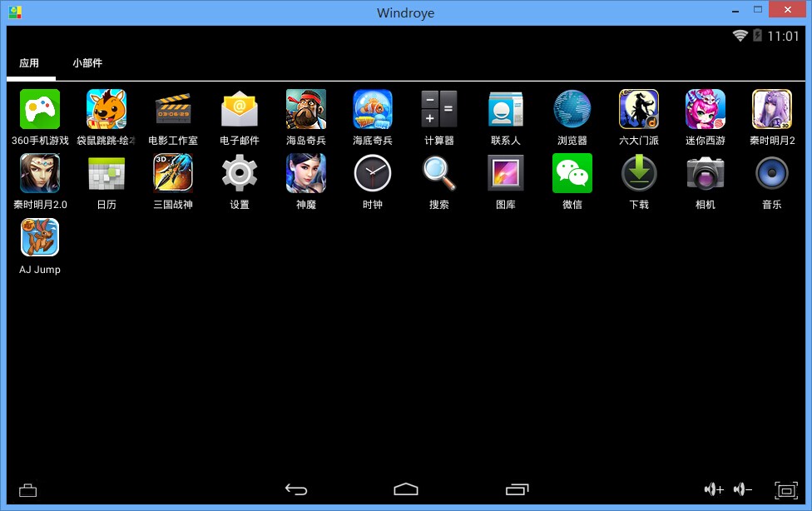Launch 袋鼠跳跳 kangaroo game
The height and width of the screenshot is (511, 812).
pos(106,109)
